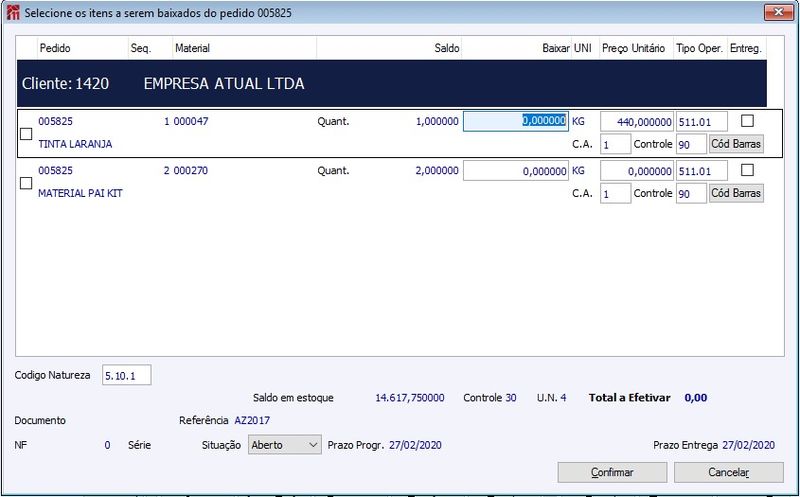Select the MATERIAL PAI KIT description text
The height and width of the screenshot is (497, 800).
tap(80, 193)
